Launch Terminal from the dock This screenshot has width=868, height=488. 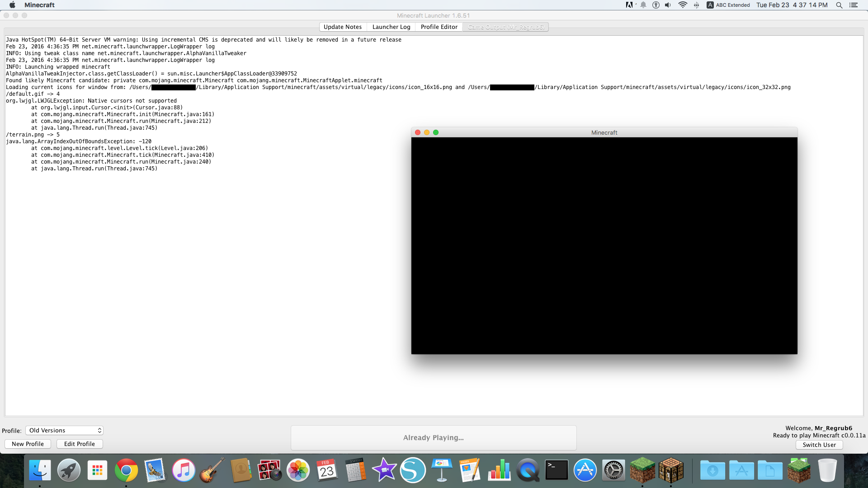[557, 470]
